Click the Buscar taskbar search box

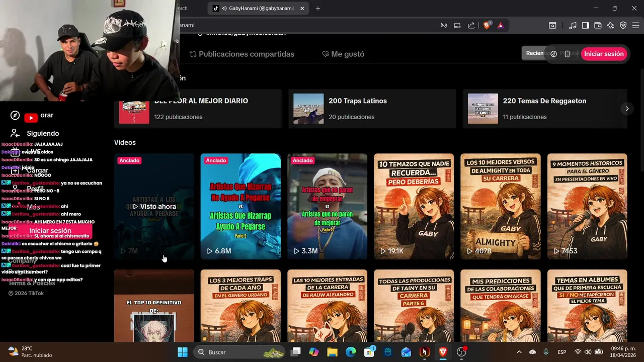(239, 352)
